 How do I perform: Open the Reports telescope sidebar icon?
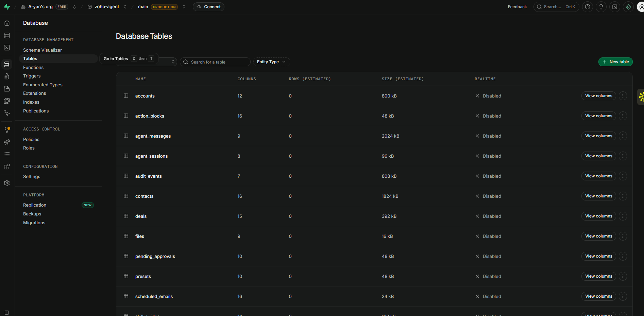pos(7,142)
